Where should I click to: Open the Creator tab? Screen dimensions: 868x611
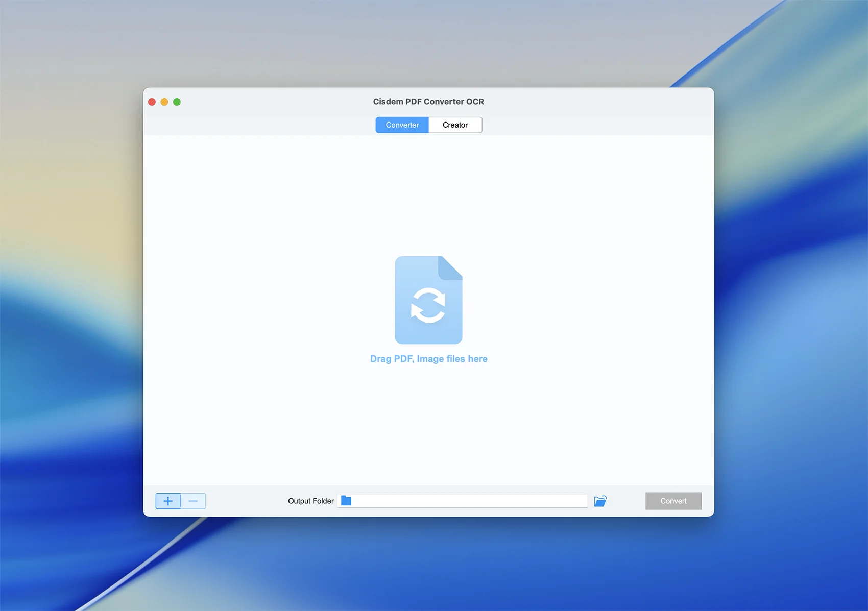point(455,125)
